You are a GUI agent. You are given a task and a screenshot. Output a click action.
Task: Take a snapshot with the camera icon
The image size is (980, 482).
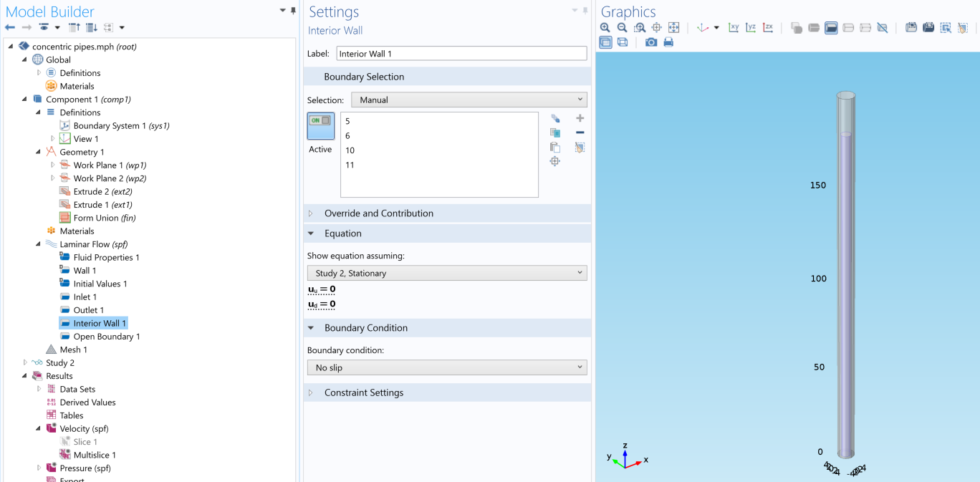click(650, 42)
